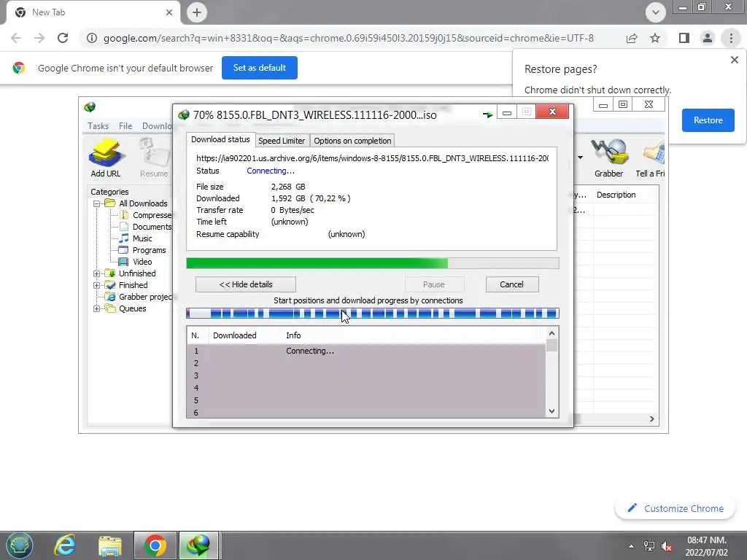Viewport: 747px width, 560px height.
Task: Click the green arrow icon in download dialog title
Action: (487, 114)
